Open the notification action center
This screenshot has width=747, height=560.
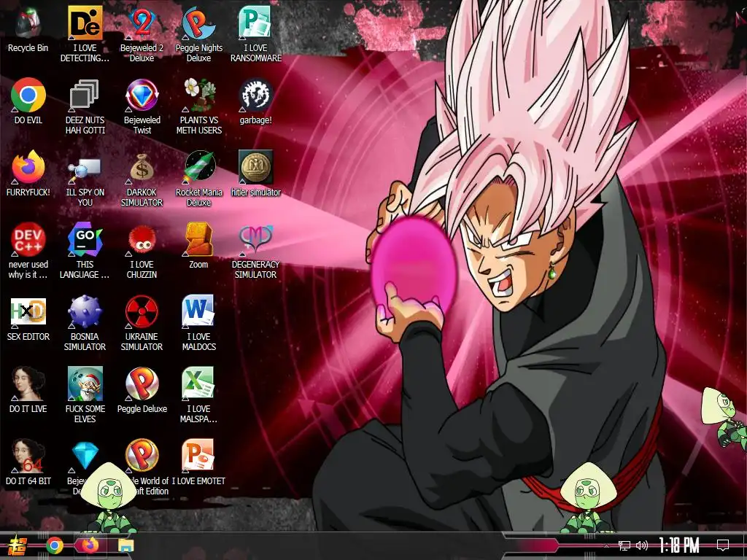[723, 545]
